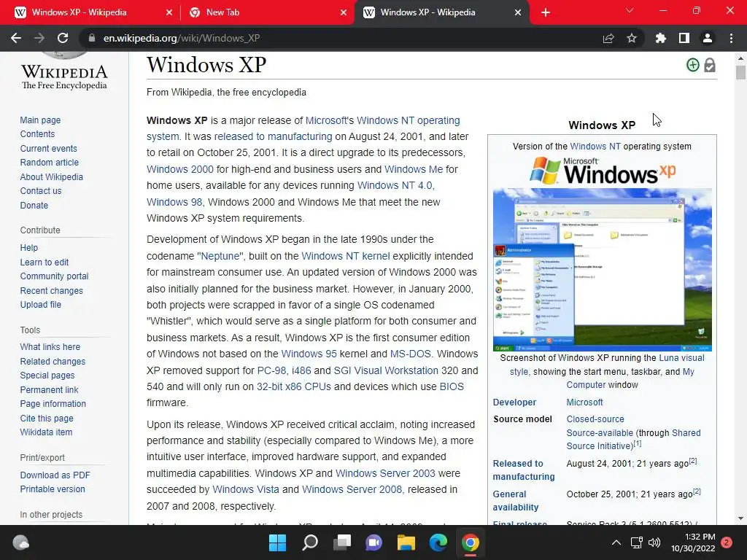Image resolution: width=747 pixels, height=560 pixels.
Task: Click the Chrome taskbar icon
Action: click(x=471, y=542)
